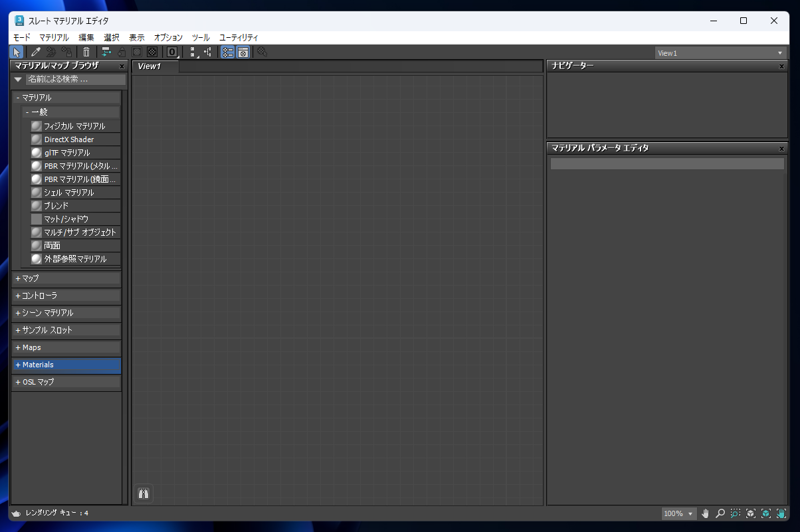Open the マテリアル menu

coord(54,37)
